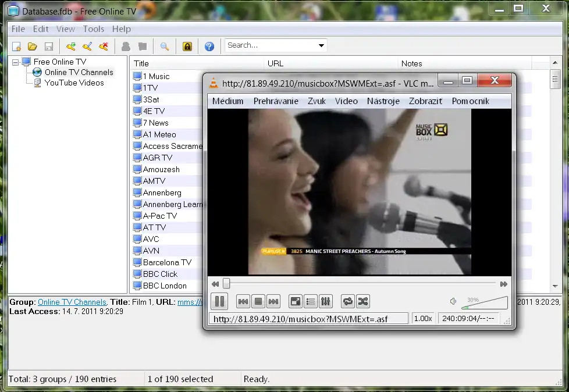Open VLC Médium menu
Screen dimensions: 569x392
pos(228,101)
